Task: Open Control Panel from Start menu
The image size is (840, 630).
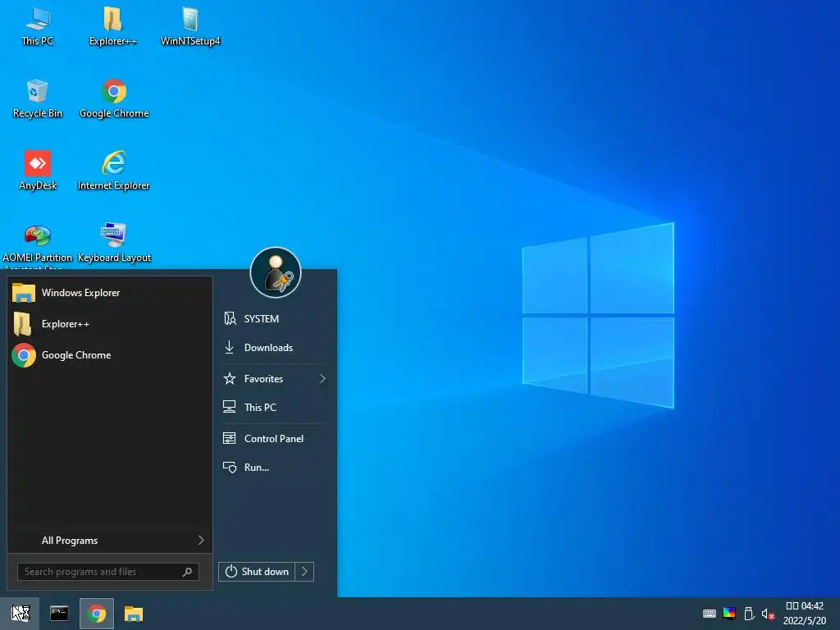Action: click(x=274, y=439)
